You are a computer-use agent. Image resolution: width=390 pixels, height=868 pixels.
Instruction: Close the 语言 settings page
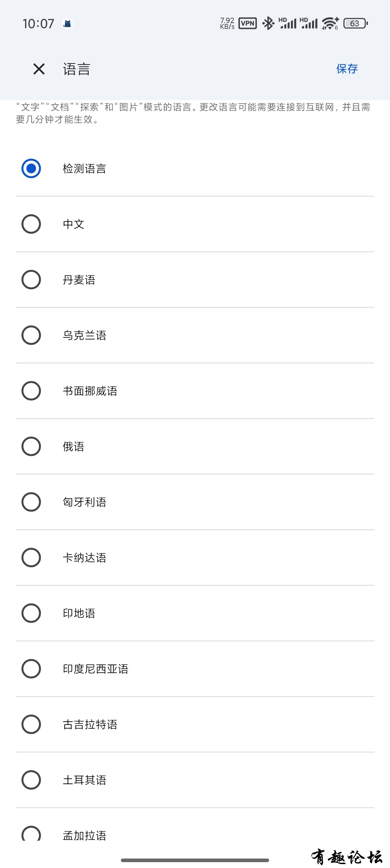(39, 69)
